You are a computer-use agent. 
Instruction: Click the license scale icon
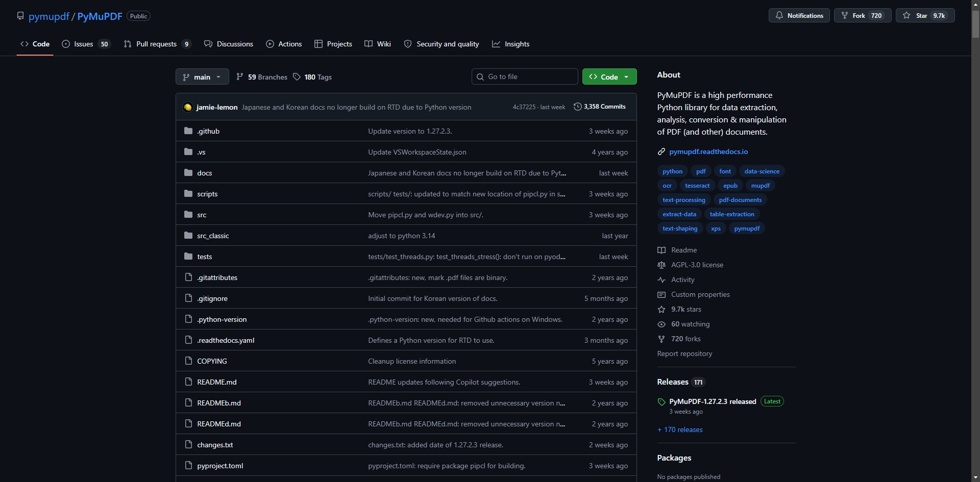(661, 265)
